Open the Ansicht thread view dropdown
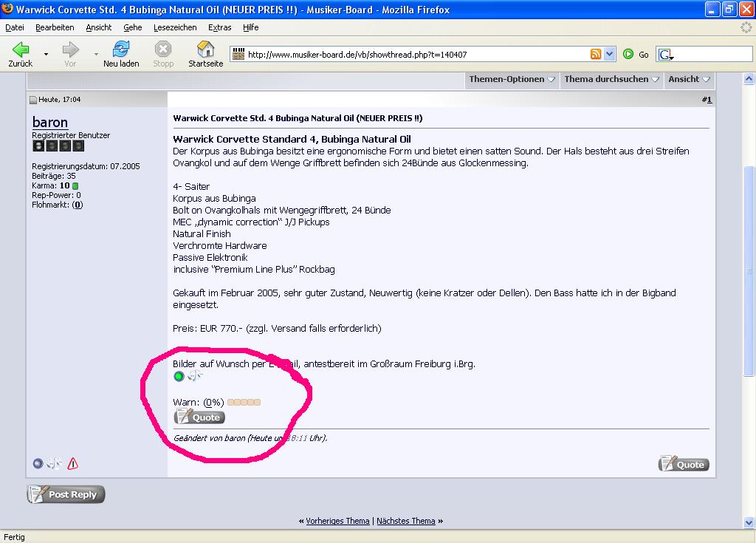 coord(689,79)
